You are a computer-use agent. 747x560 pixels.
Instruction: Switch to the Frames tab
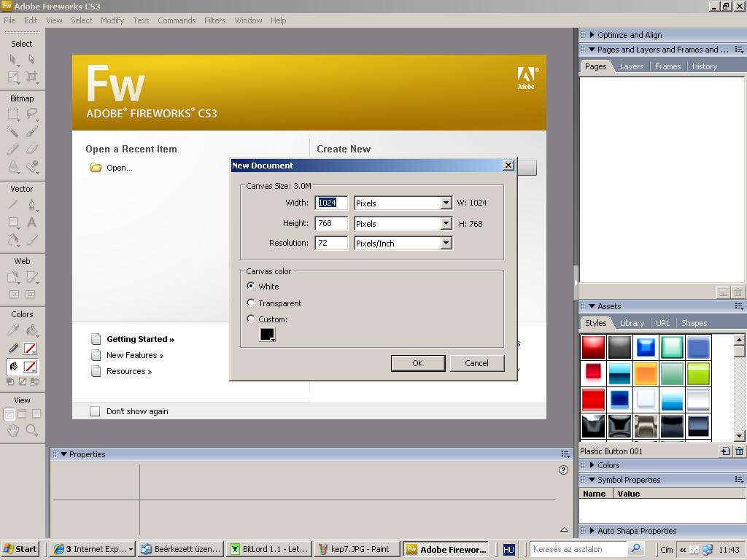point(668,66)
